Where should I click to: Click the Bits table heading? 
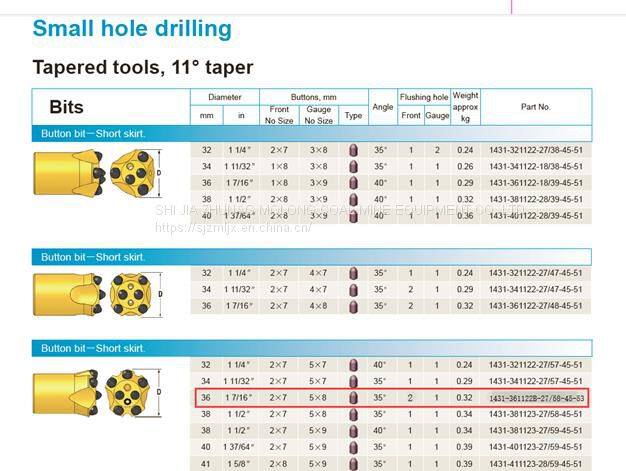click(x=66, y=107)
